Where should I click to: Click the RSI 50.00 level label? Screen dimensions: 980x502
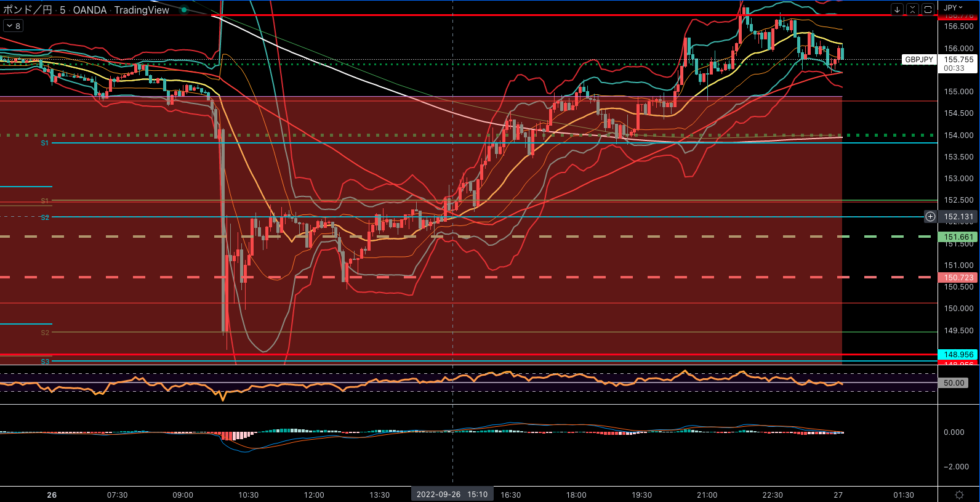tap(954, 383)
